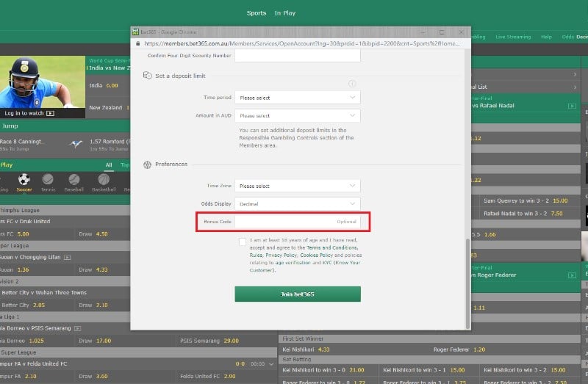The width and height of the screenshot is (588, 384).
Task: Click the video icon on Roger Federer match
Action: pos(572,275)
